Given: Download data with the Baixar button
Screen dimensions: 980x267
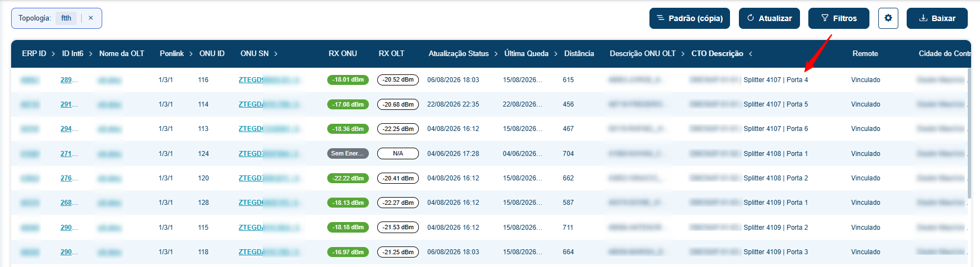Looking at the screenshot, I should tap(937, 18).
